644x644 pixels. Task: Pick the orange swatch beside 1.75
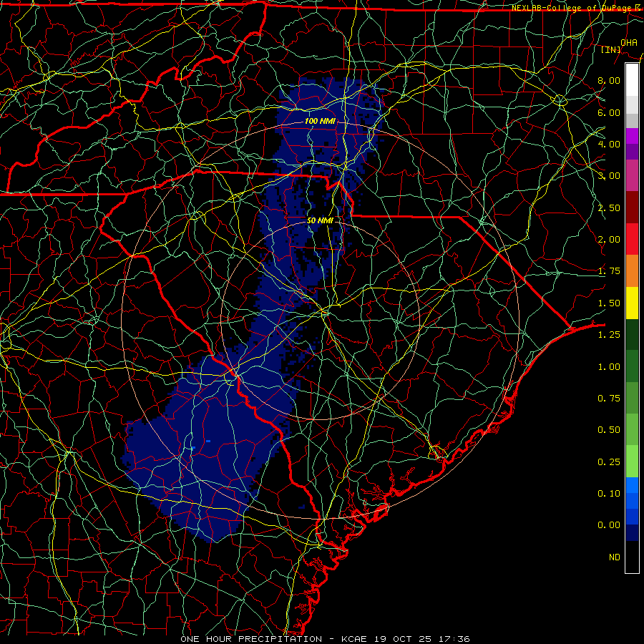[632, 271]
